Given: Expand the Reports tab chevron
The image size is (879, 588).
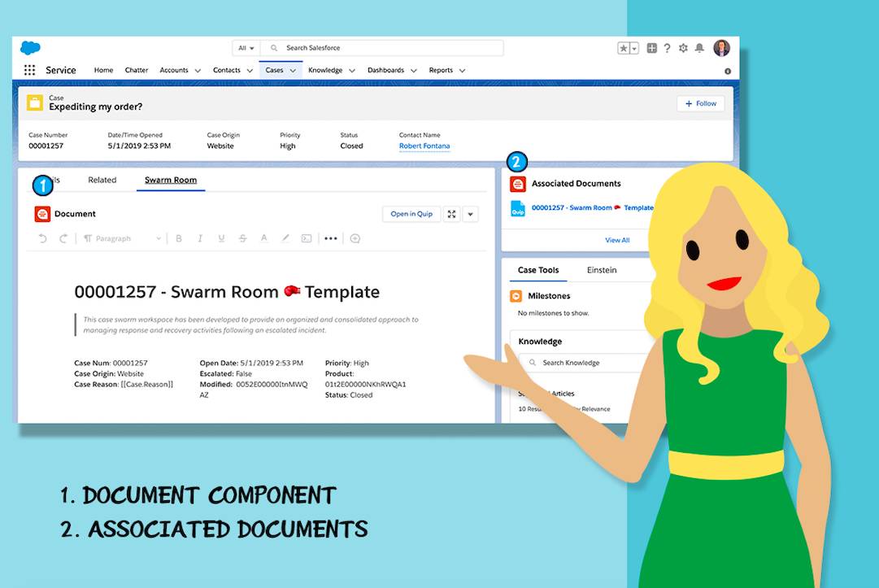Looking at the screenshot, I should pos(462,71).
